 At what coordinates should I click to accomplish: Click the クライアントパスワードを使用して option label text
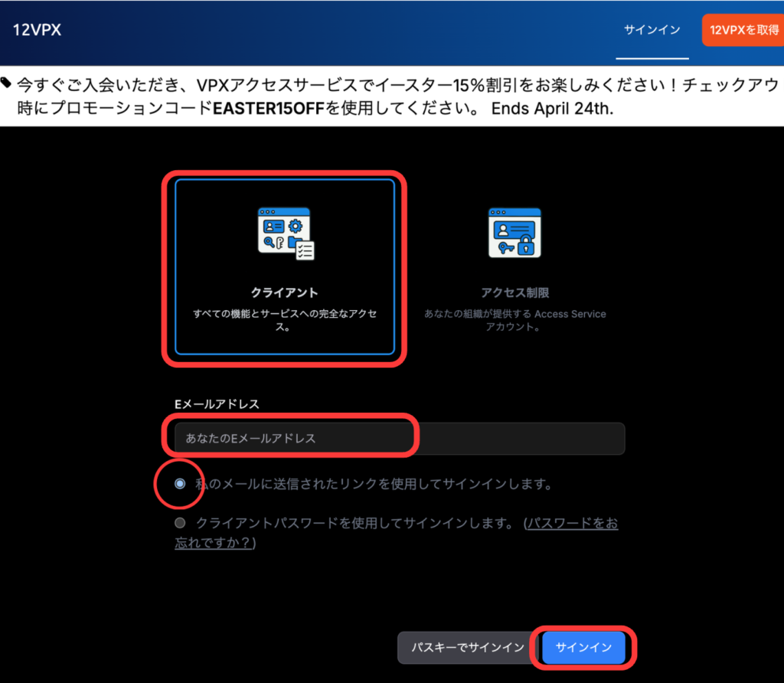354,524
